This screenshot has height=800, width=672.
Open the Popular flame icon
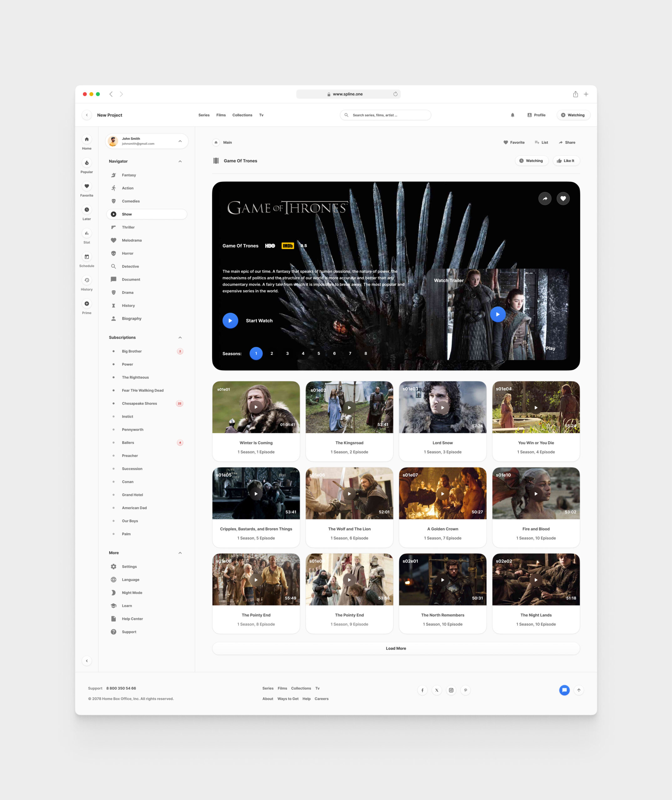pos(87,163)
